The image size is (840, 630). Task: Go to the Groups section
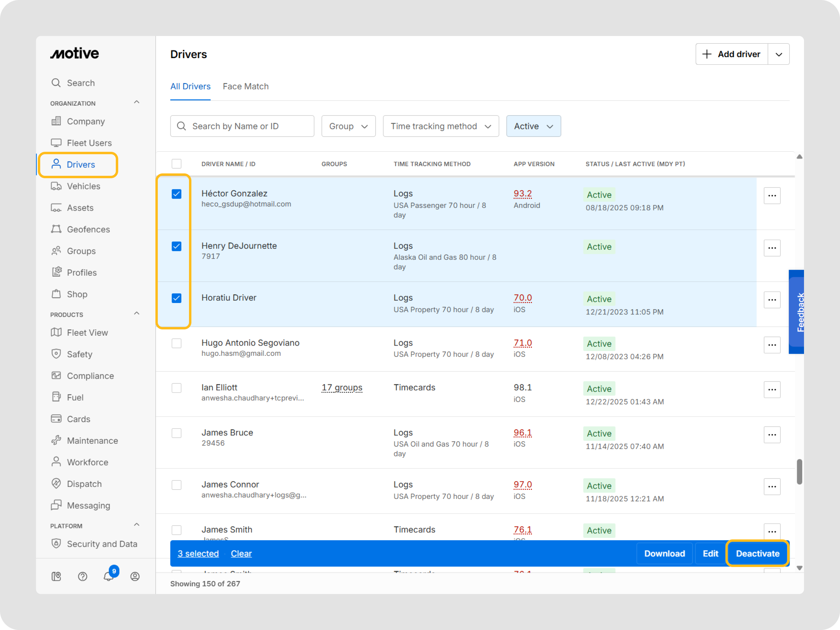click(x=81, y=250)
